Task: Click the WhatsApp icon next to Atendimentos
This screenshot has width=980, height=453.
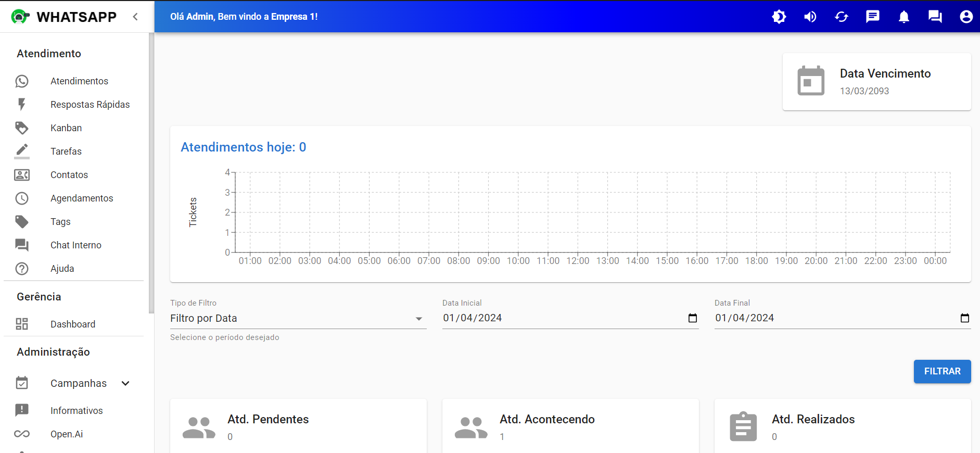Action: click(x=22, y=81)
